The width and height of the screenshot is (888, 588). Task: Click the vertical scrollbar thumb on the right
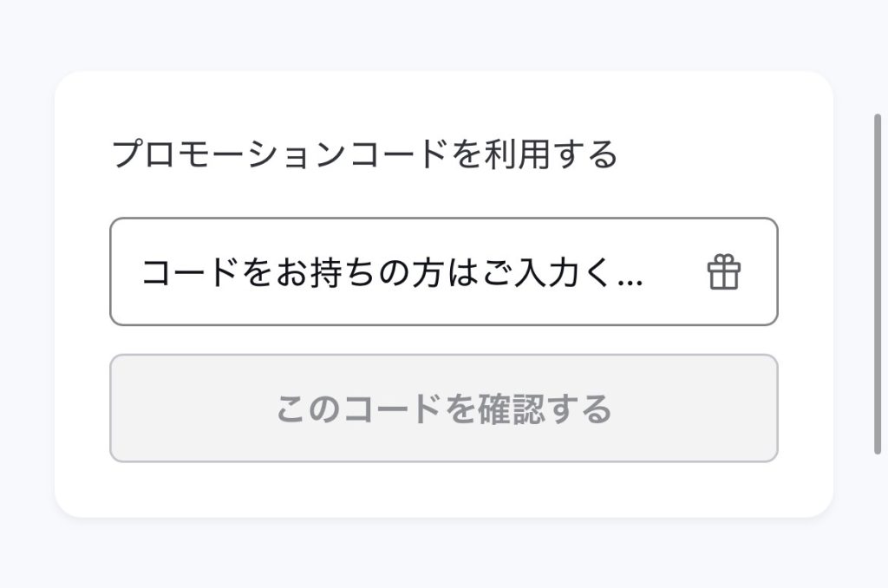point(878,284)
